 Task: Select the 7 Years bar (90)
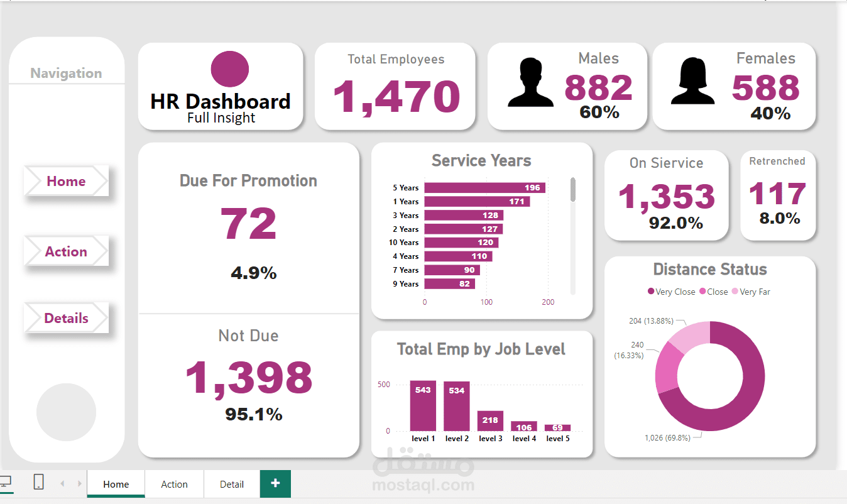(x=452, y=270)
